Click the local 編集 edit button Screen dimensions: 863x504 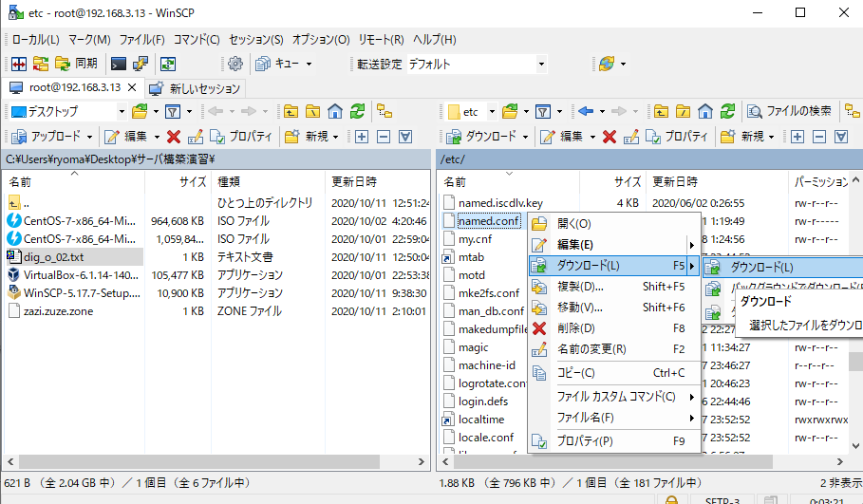click(x=126, y=137)
